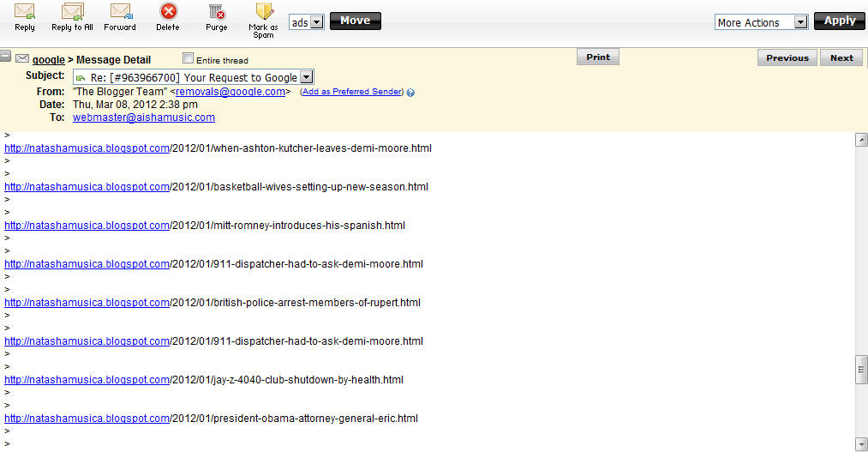Purge the message with the trash icon
This screenshot has width=868, height=452.
217,12
